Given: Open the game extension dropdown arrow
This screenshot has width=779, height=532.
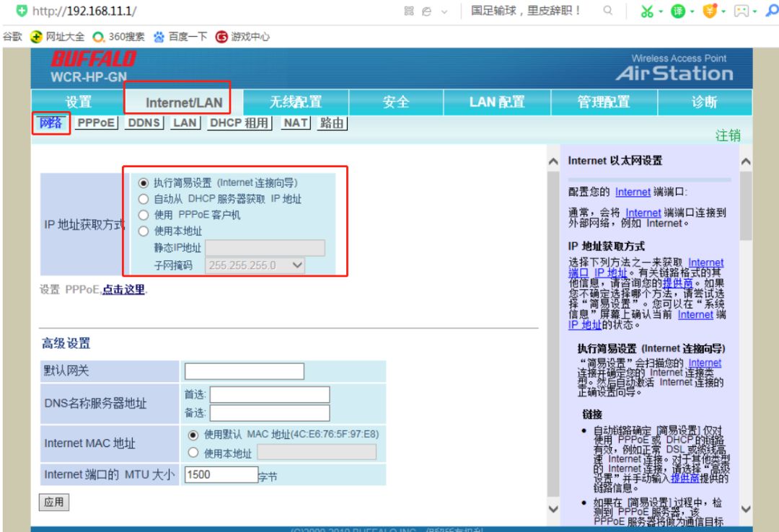Looking at the screenshot, I should 754,11.
